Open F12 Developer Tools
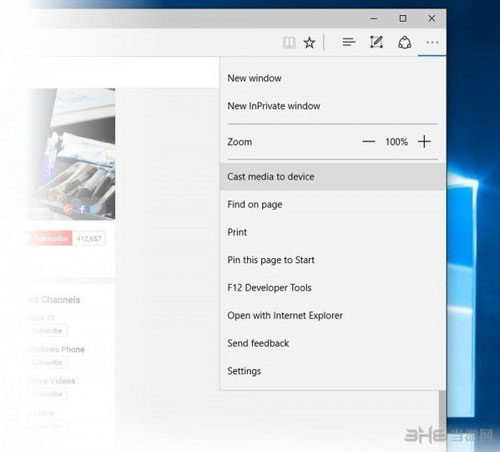The width and height of the screenshot is (500, 452). coord(333,288)
